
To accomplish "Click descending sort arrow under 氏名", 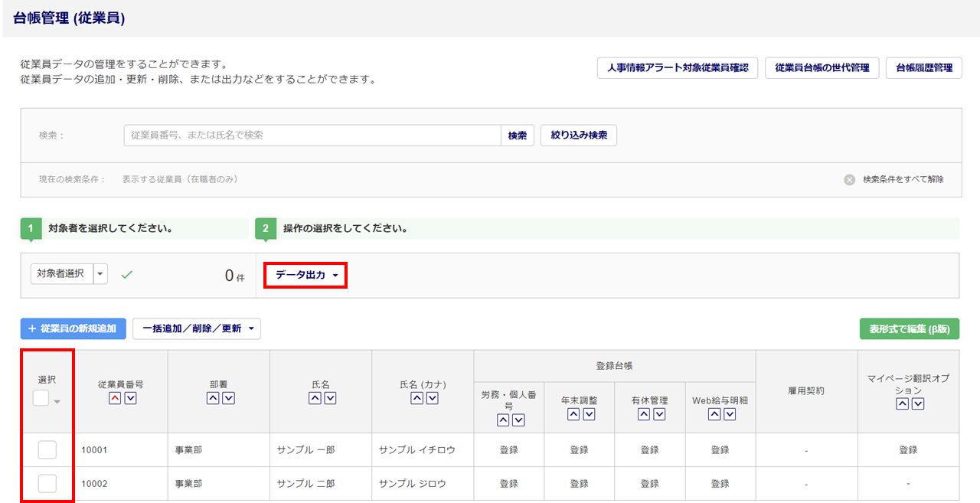I will [330, 398].
